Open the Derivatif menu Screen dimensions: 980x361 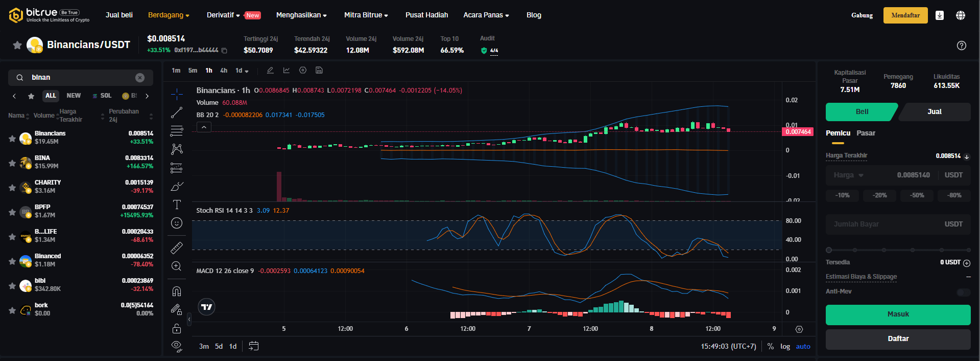223,15
